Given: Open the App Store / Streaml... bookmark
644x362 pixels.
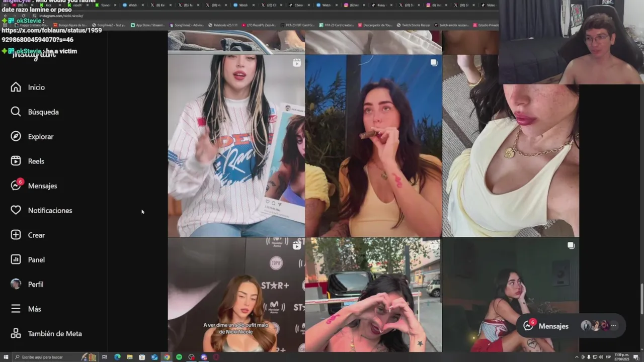Looking at the screenshot, I should [x=148, y=25].
